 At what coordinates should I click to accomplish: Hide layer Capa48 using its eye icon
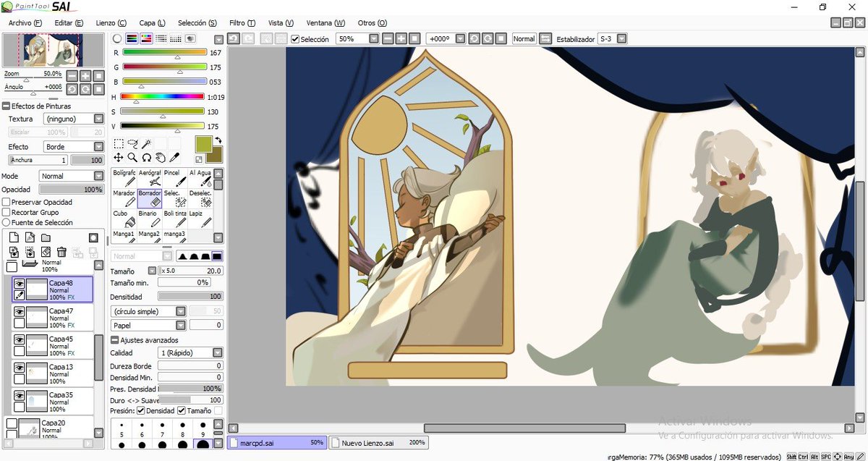click(x=20, y=284)
